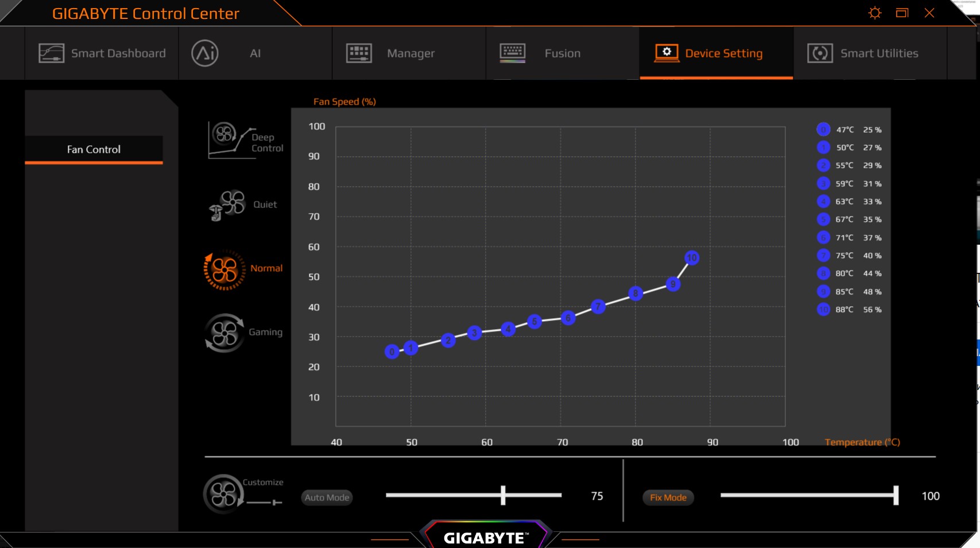This screenshot has width=980, height=548.
Task: Select the Customize fan mode icon
Action: pos(223,494)
